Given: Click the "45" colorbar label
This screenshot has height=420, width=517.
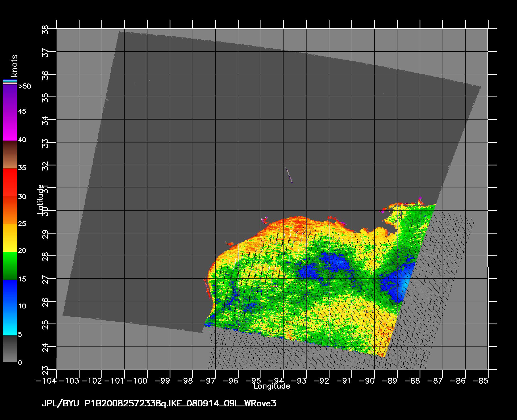Looking at the screenshot, I should pyautogui.click(x=22, y=112).
